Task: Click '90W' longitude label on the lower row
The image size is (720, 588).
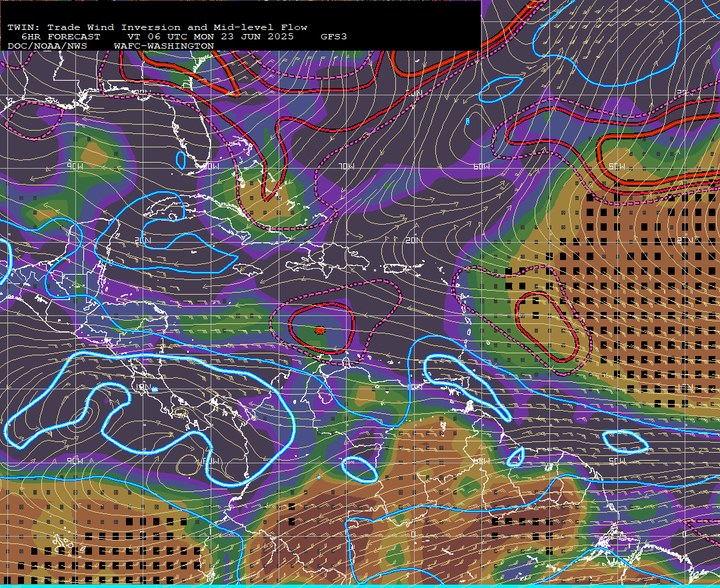Action: point(75,461)
